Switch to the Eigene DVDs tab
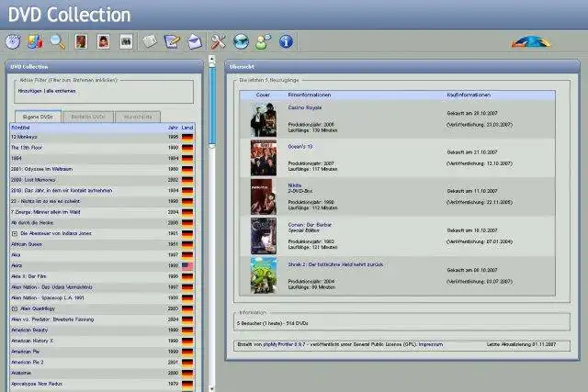This screenshot has height=392, width=588. coord(37,117)
